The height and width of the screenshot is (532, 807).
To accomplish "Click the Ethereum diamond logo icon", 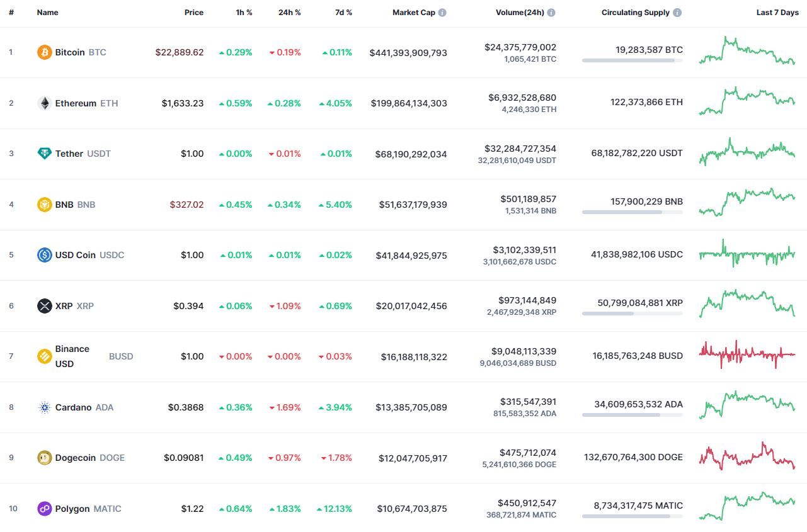I will tap(44, 103).
